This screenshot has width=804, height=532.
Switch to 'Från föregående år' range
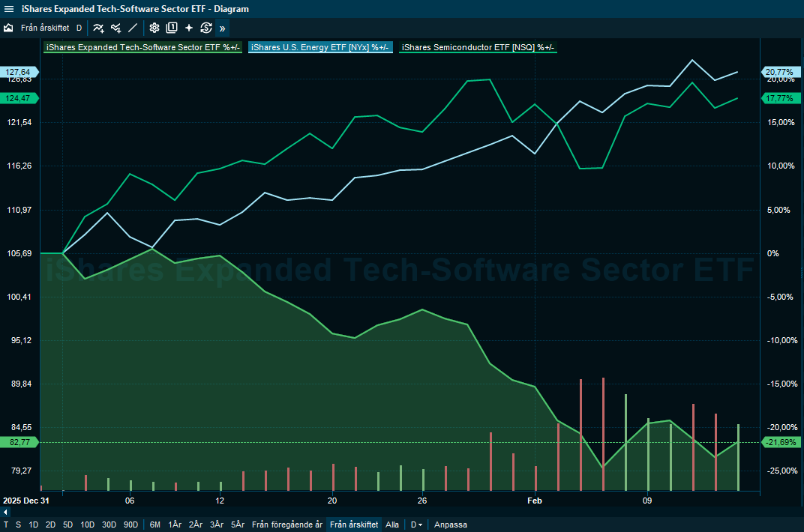click(286, 525)
